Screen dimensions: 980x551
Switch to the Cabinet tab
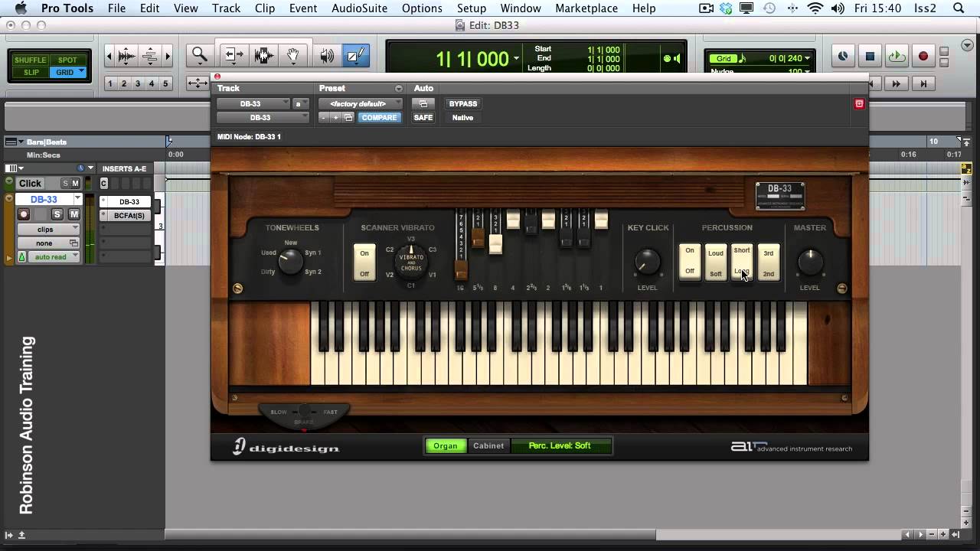[x=488, y=445]
